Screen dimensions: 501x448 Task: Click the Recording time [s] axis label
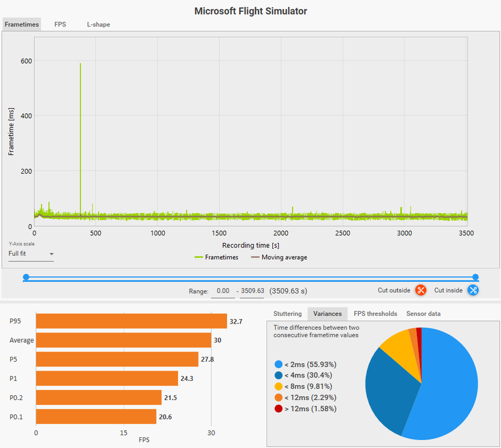click(250, 245)
